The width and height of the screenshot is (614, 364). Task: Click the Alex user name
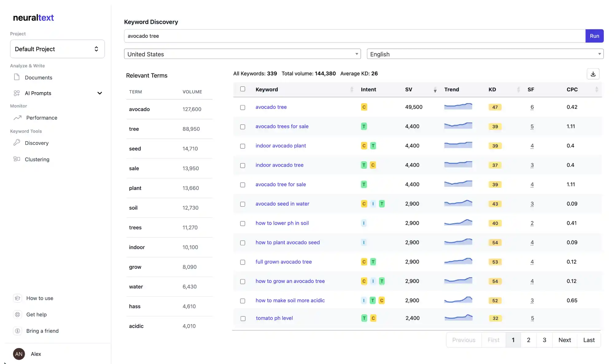point(36,354)
